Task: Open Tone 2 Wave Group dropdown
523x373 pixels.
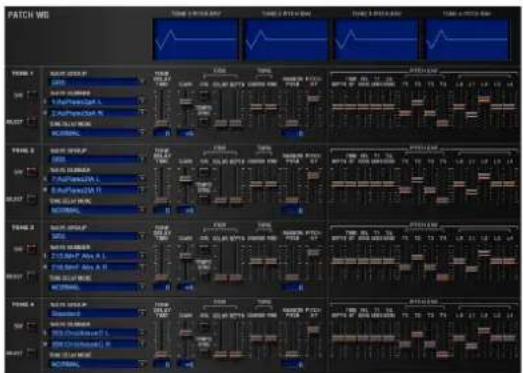Action: pos(97,159)
